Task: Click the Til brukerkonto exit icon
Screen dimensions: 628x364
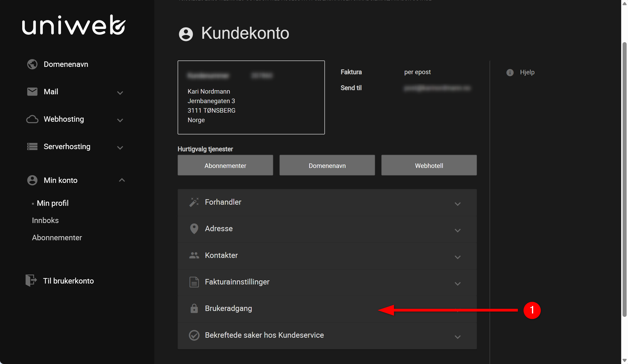Action: [31, 281]
